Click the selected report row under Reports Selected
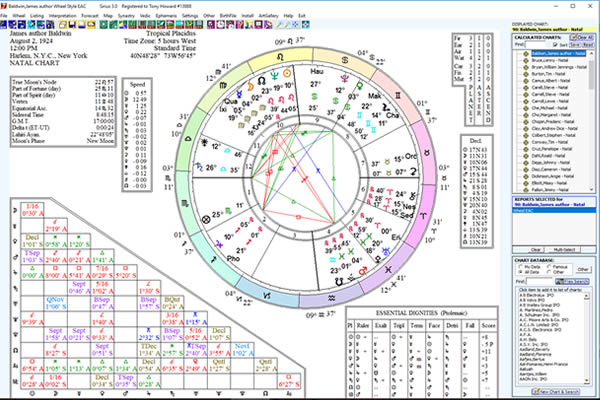This screenshot has width=600, height=400. 554,211
